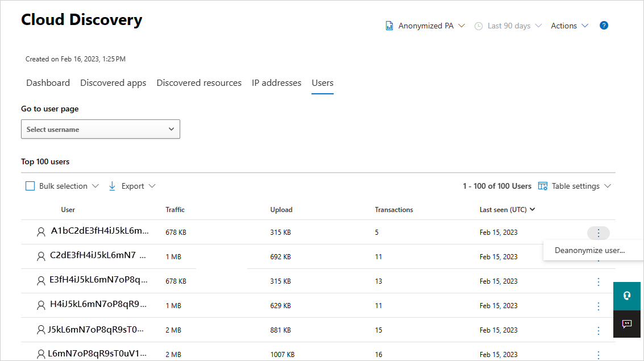644x361 pixels.
Task: Click the 629 KB upload value
Action: click(281, 305)
